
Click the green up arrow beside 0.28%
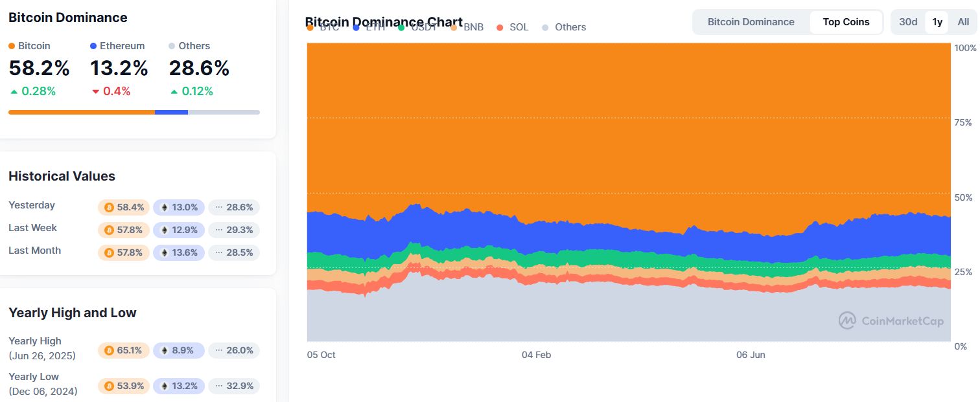tap(14, 92)
